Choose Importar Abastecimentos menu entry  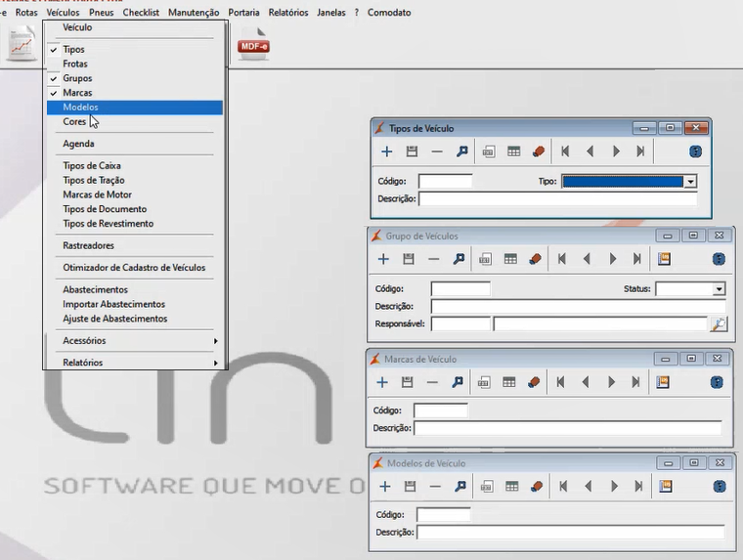[135, 304]
